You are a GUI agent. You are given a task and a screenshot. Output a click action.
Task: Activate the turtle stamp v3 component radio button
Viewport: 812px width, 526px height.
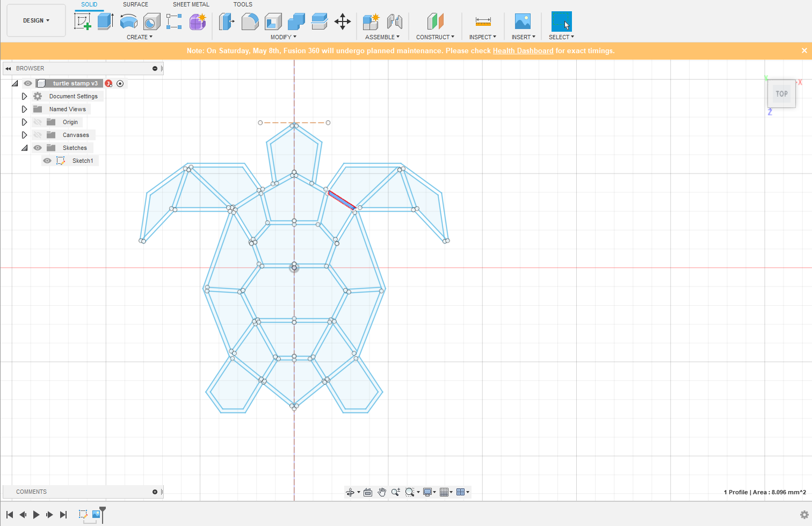(x=120, y=83)
